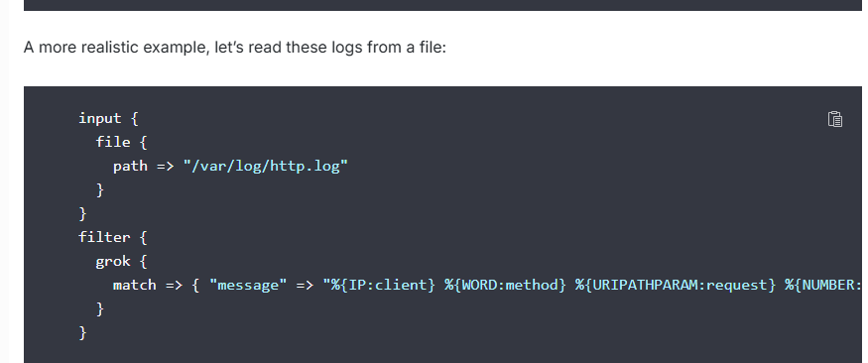Click the word "path" in the code
868x363 pixels.
130,166
